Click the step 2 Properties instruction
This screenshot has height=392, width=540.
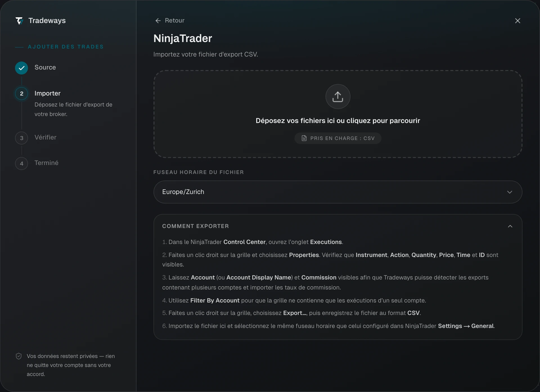pos(330,260)
